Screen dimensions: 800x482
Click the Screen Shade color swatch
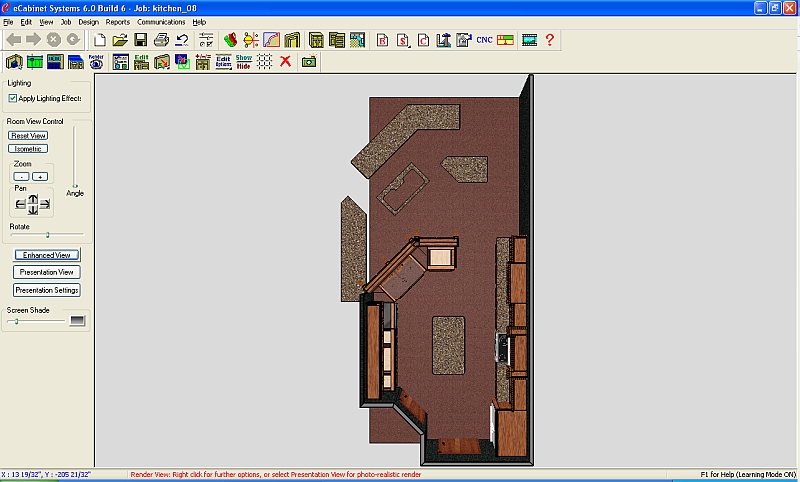[x=77, y=320]
